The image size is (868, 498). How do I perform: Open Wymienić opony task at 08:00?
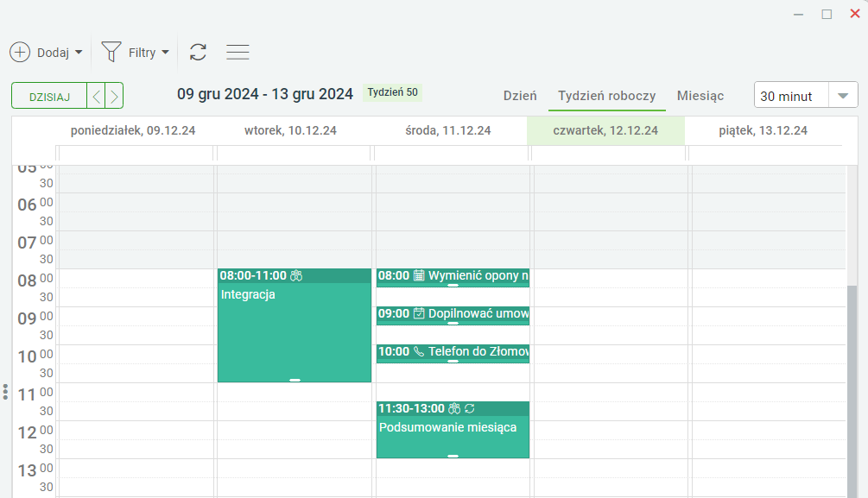tap(453, 278)
